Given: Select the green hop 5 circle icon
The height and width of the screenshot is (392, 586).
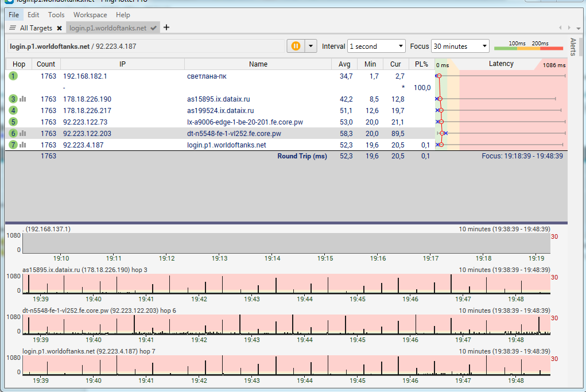Looking at the screenshot, I should (x=13, y=122).
